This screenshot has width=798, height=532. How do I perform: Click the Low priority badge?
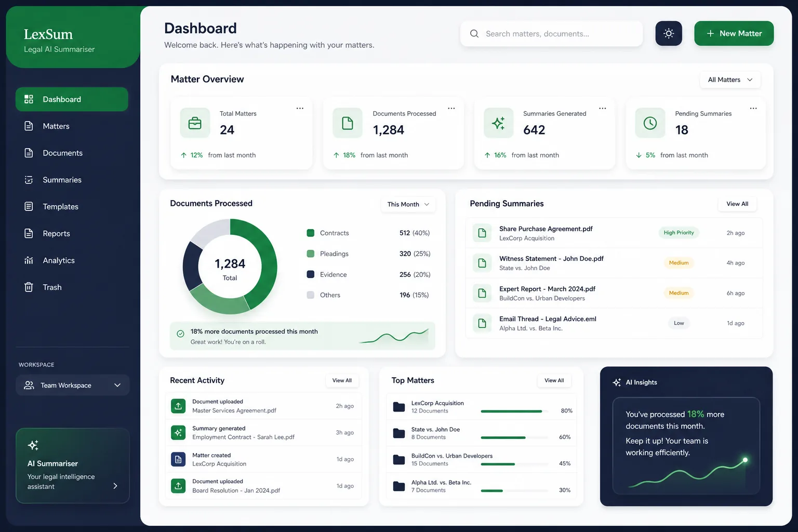(x=679, y=323)
